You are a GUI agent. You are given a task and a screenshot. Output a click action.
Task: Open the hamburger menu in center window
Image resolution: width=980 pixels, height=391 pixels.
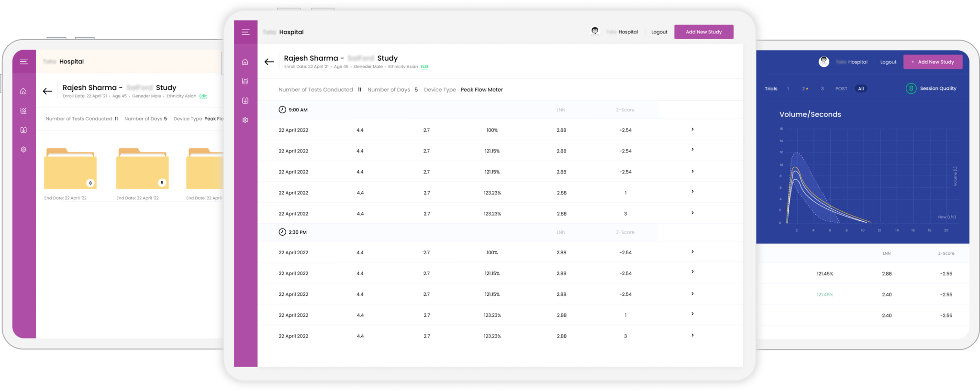(245, 32)
